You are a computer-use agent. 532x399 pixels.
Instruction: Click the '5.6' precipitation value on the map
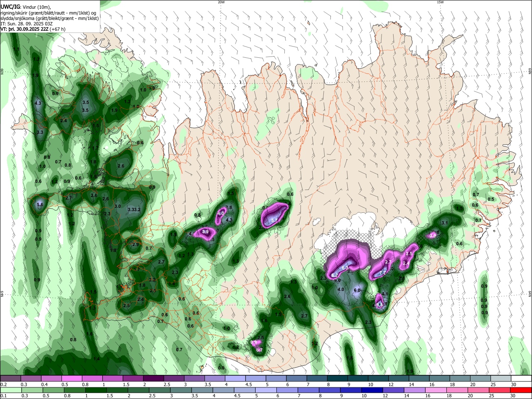pyautogui.click(x=40, y=204)
